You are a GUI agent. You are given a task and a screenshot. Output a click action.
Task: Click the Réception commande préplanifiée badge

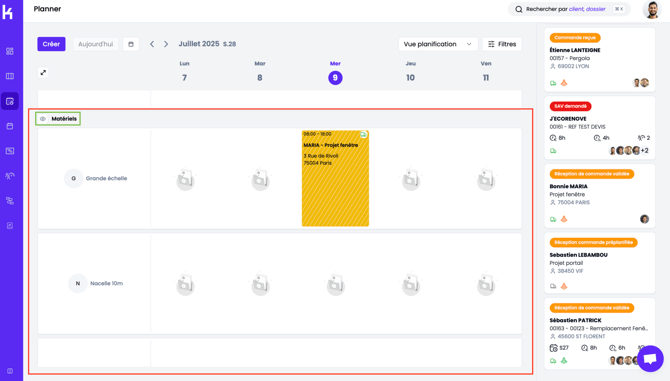pos(594,242)
